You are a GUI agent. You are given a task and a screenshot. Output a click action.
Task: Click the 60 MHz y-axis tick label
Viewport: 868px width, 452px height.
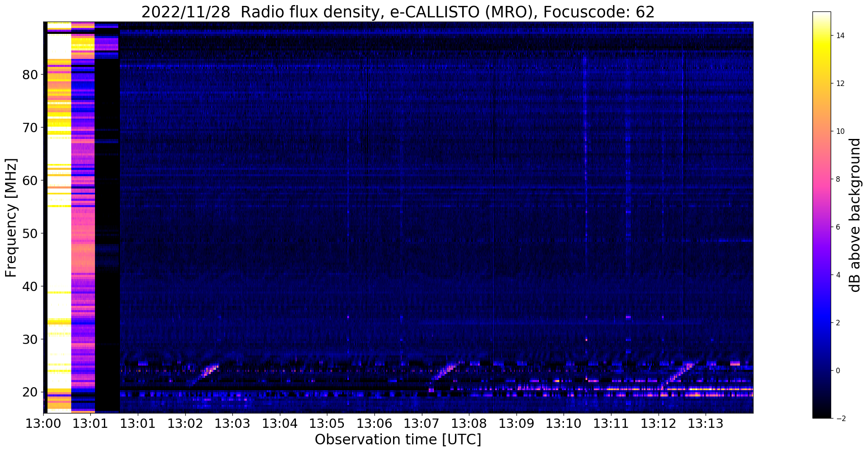(x=30, y=180)
